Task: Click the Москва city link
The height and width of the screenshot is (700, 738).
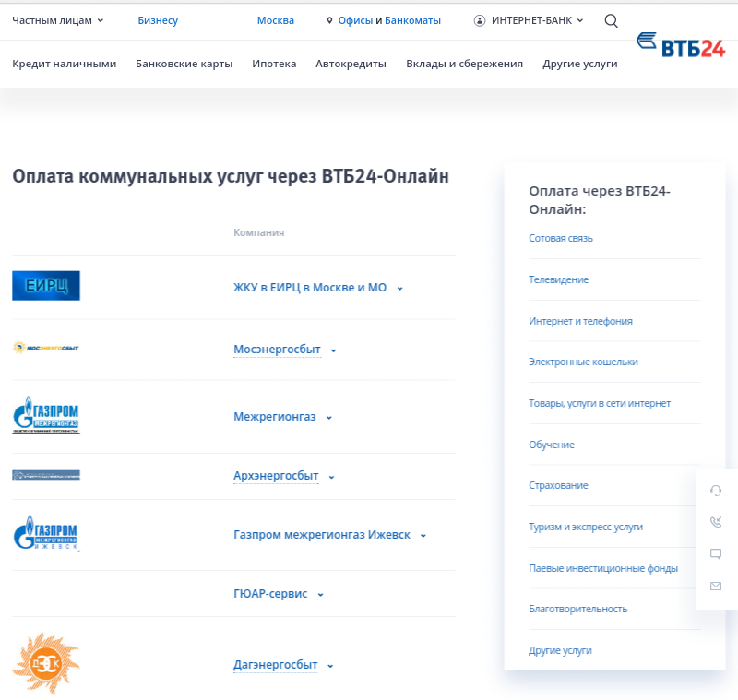Action: pos(276,20)
